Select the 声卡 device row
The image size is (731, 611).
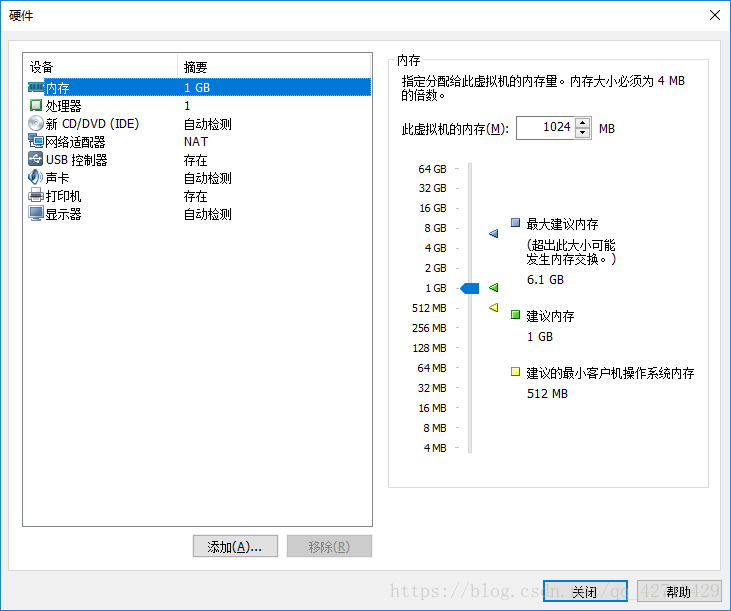click(x=199, y=178)
